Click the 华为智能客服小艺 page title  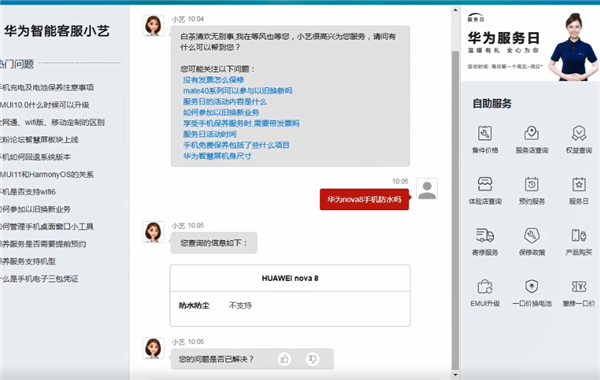click(57, 31)
